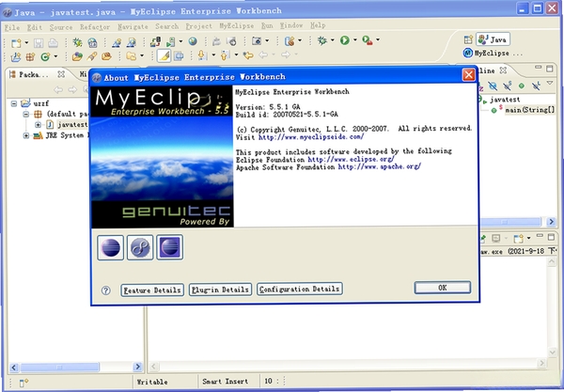Viewport: 564px width, 392px height.
Task: Open the Outline view menu triangle
Action: pyautogui.click(x=550, y=84)
